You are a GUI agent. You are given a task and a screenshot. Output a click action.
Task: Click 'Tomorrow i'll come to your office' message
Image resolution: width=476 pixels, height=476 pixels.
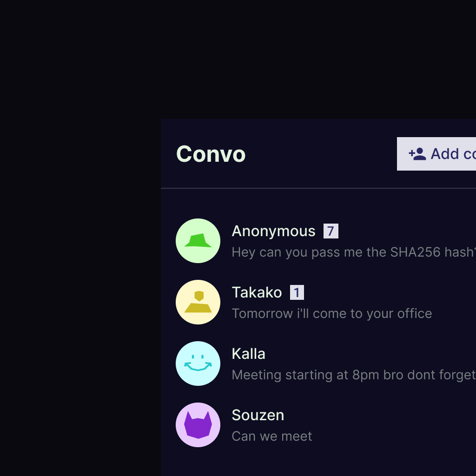(332, 314)
